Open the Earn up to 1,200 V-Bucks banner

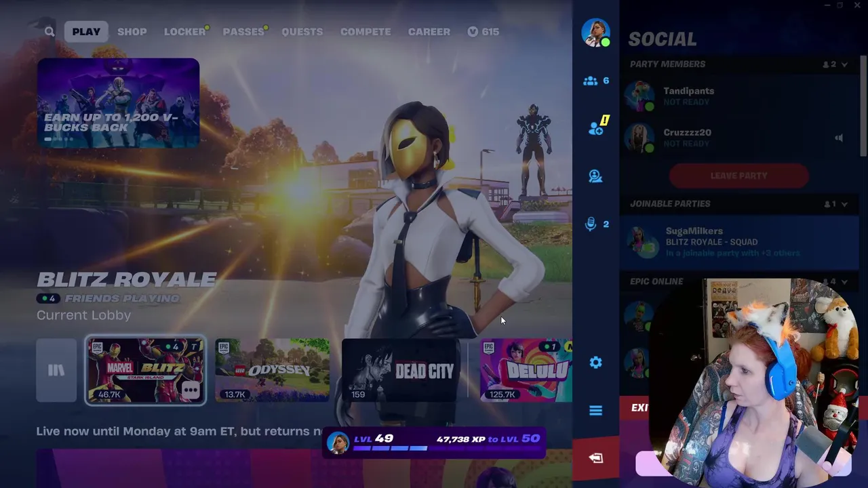118,102
